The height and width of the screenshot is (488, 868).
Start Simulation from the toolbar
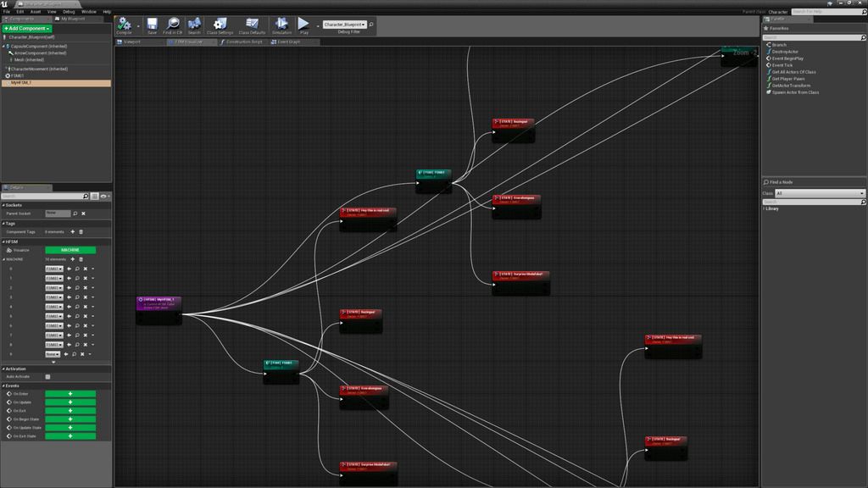[281, 25]
